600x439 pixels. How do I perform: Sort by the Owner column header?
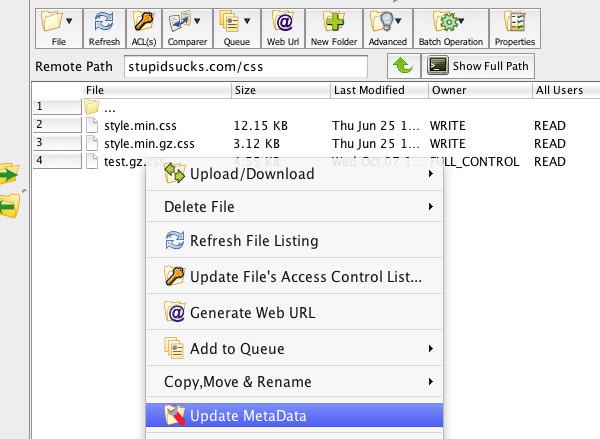coord(480,90)
